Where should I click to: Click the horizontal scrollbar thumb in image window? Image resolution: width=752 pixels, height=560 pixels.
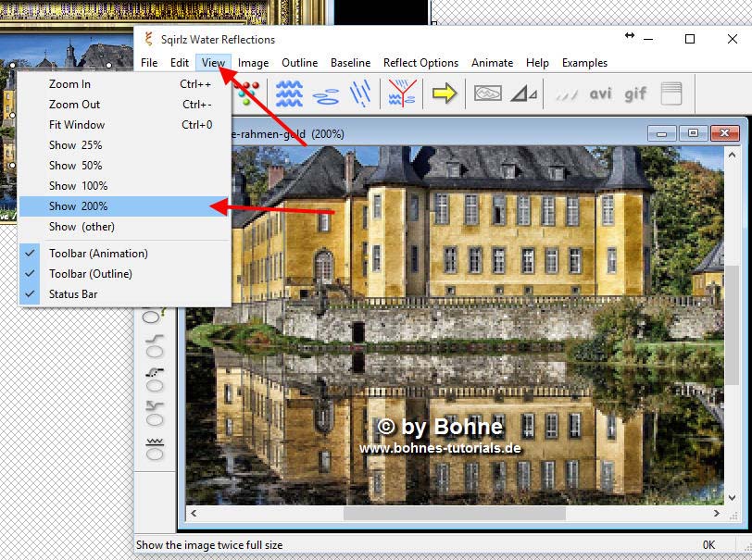point(454,513)
